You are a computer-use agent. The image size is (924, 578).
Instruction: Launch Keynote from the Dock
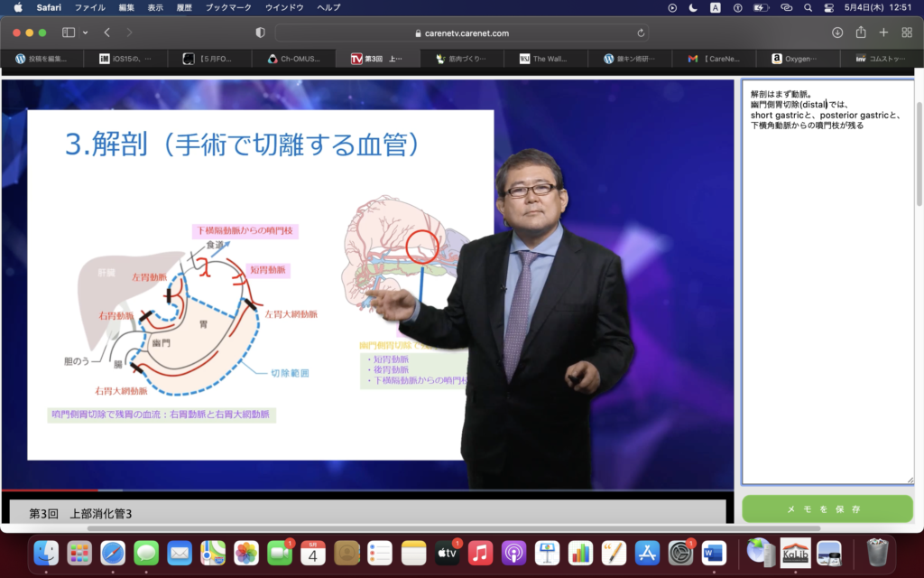547,552
